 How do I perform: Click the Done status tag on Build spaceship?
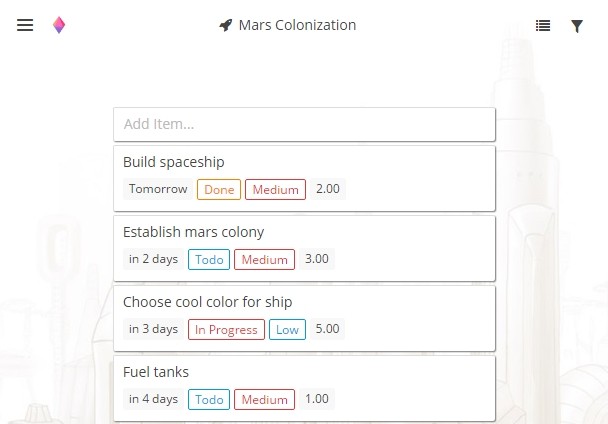coord(219,189)
